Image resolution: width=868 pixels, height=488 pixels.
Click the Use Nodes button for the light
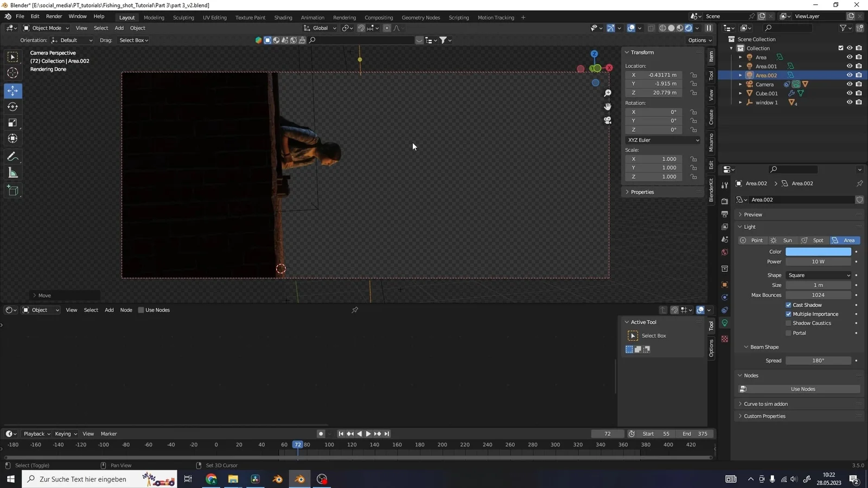click(x=802, y=389)
